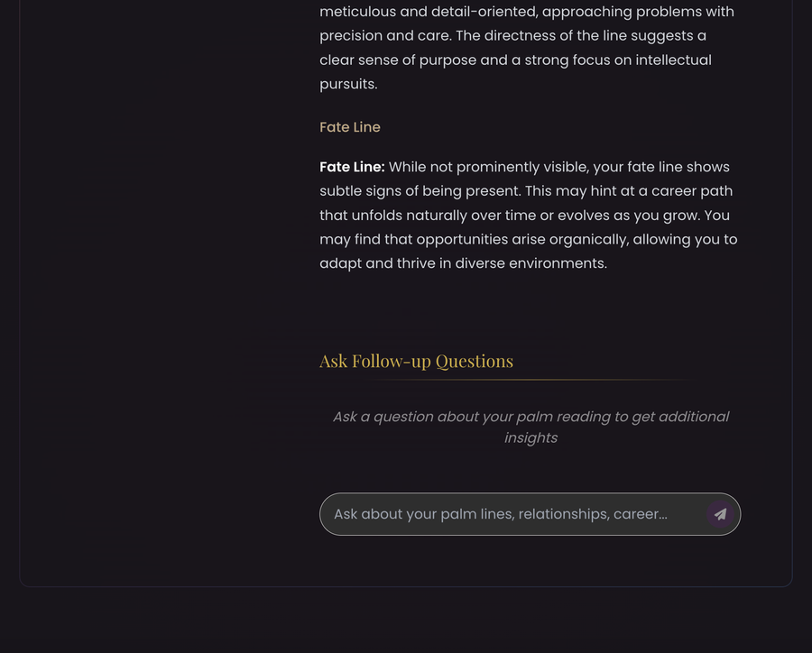
Task: Click the phrase 'meticulous and detail-oriented'
Action: tap(421, 12)
